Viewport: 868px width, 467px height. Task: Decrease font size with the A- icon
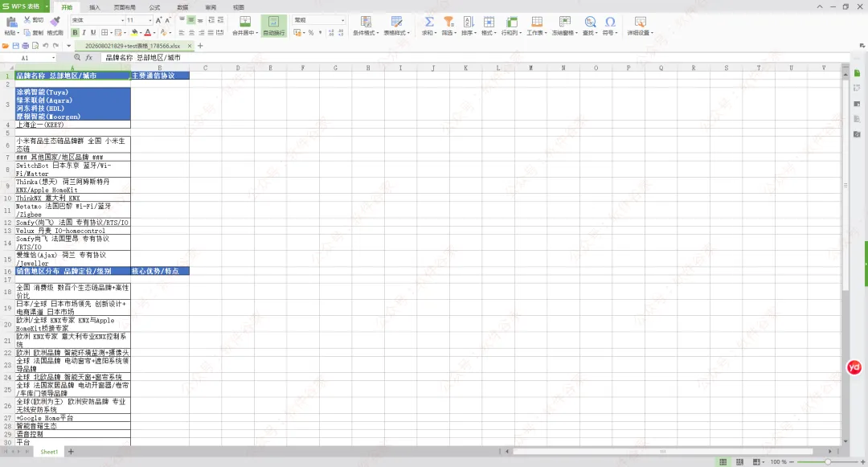point(168,20)
